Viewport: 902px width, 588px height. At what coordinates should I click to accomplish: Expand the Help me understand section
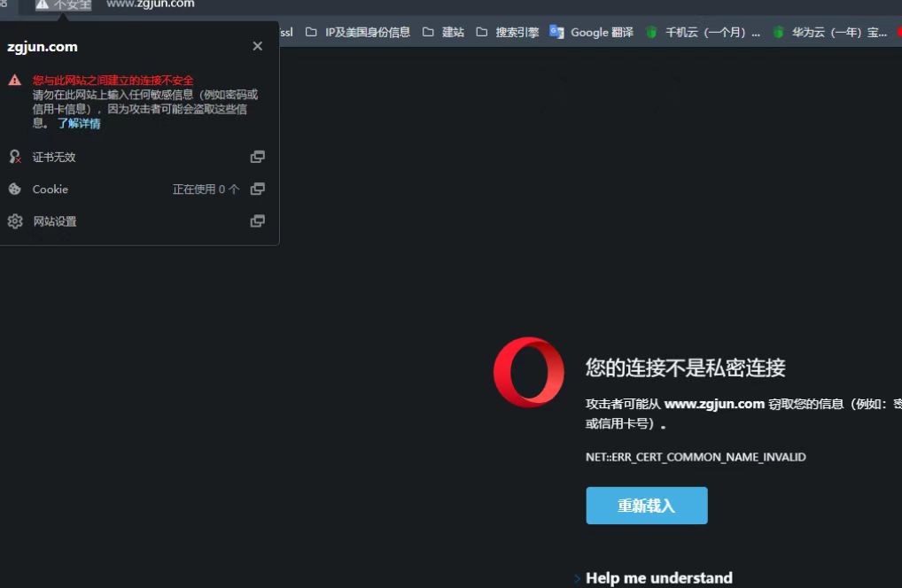(x=654, y=577)
